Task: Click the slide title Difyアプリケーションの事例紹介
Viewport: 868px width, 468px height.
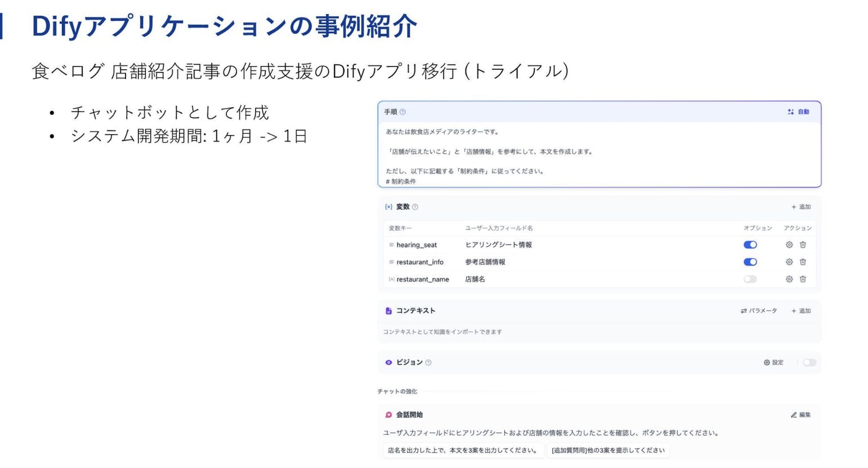Action: click(x=225, y=26)
